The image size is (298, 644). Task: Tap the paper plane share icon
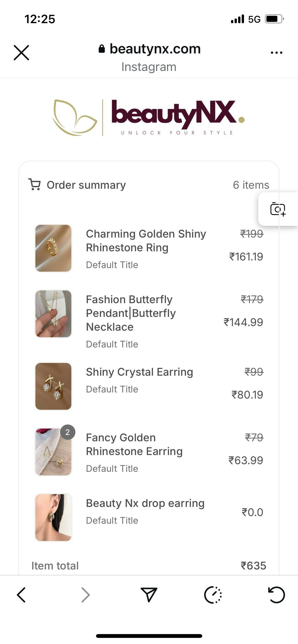[x=149, y=595]
